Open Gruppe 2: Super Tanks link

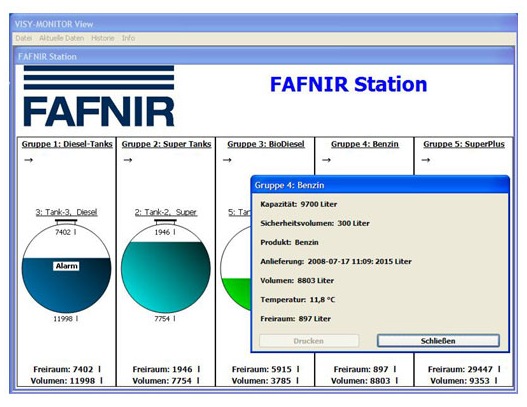[166, 144]
